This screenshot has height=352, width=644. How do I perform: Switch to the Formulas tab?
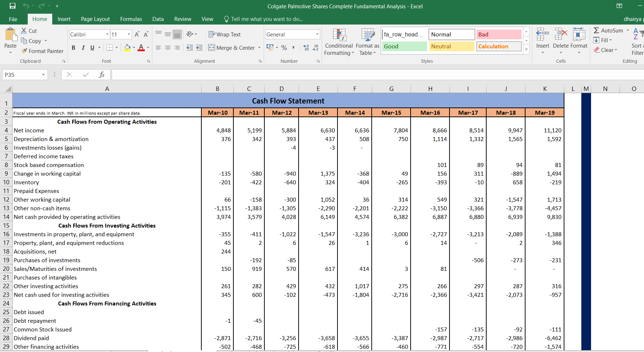pos(131,19)
